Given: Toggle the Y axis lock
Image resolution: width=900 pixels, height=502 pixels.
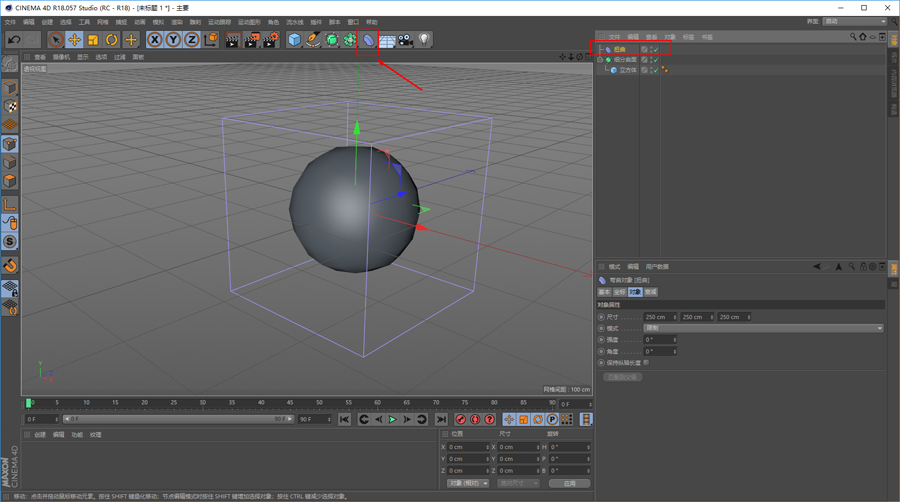Looking at the screenshot, I should point(173,40).
